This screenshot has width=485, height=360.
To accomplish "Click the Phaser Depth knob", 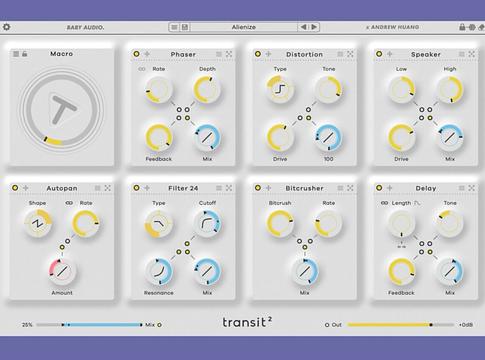I will click(207, 89).
